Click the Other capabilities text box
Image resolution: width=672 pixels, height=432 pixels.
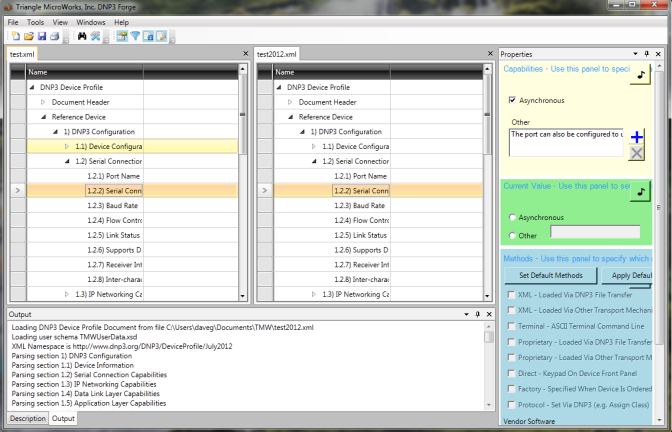tap(566, 141)
